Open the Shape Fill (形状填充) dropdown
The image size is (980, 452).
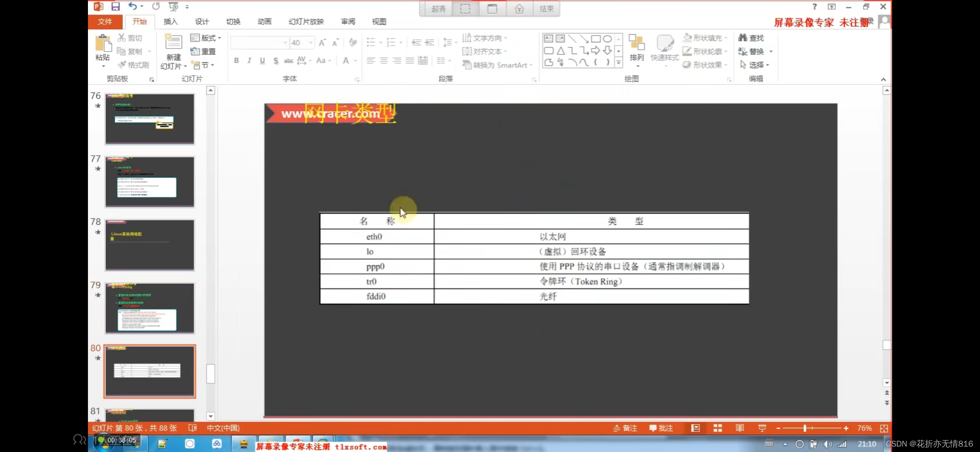[x=705, y=38]
